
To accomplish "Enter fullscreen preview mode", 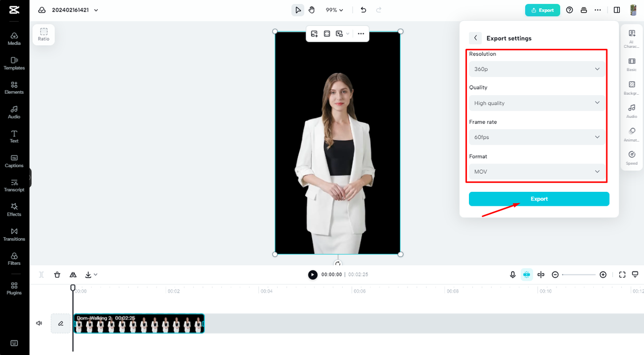I will [x=622, y=274].
